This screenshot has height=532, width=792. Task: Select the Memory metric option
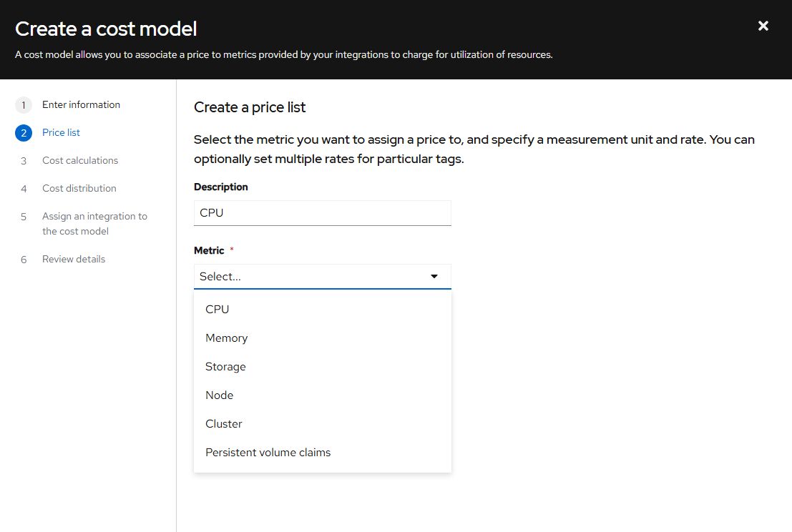coord(226,338)
